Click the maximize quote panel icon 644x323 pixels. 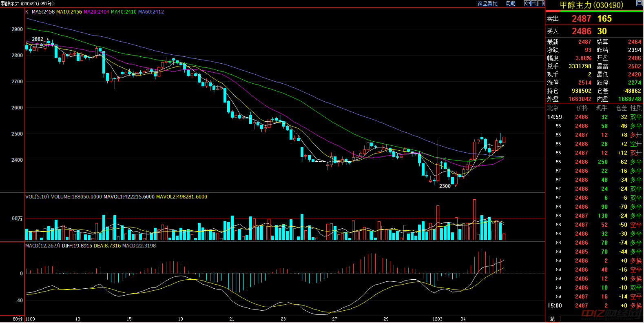(640, 3)
